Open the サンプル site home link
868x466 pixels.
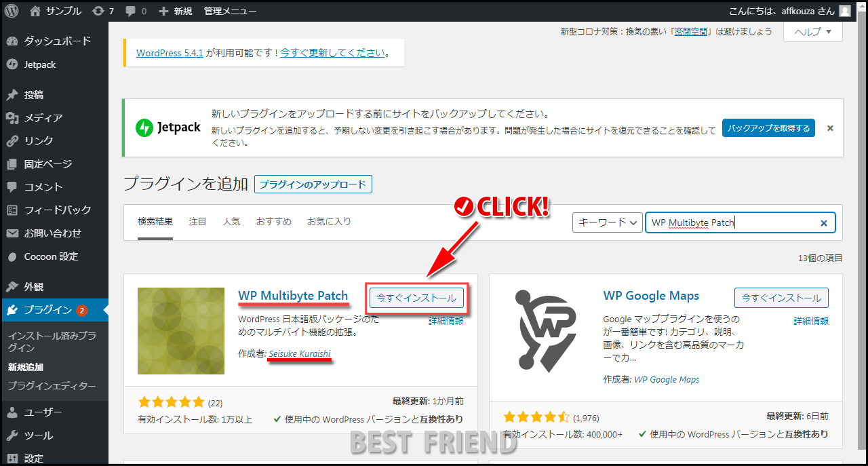click(x=56, y=11)
